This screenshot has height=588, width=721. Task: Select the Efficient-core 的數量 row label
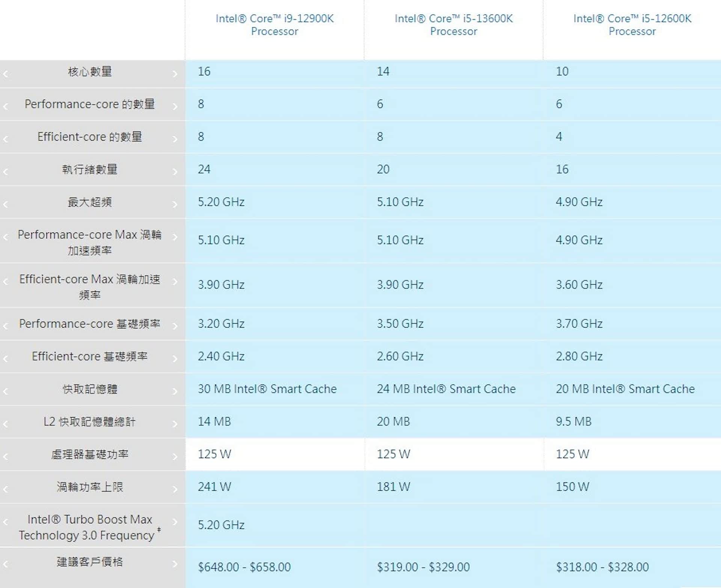[90, 137]
